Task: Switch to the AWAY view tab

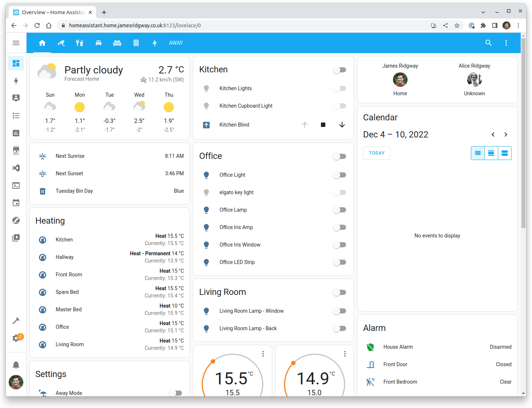Action: pos(176,43)
